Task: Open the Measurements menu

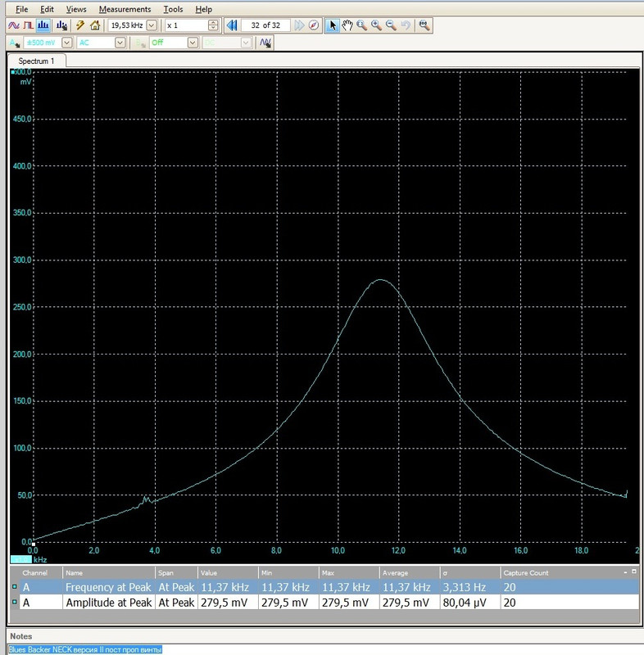Action: (125, 9)
